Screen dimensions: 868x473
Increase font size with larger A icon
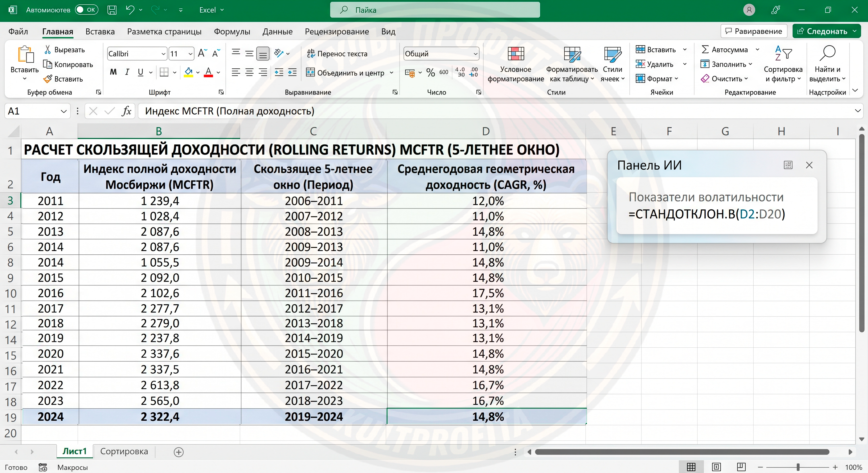(x=203, y=53)
